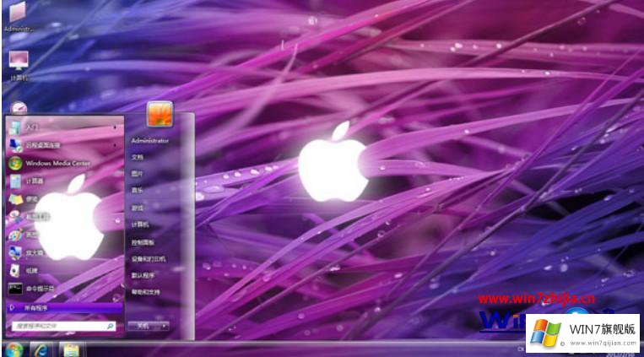
Task: Open Music (音乐) from Start menu
Action: (138, 190)
